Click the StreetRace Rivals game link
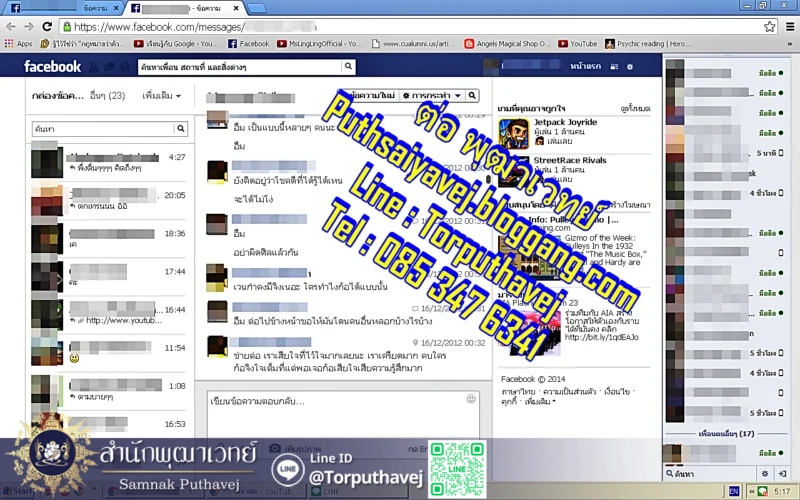800x500 pixels. click(x=569, y=160)
